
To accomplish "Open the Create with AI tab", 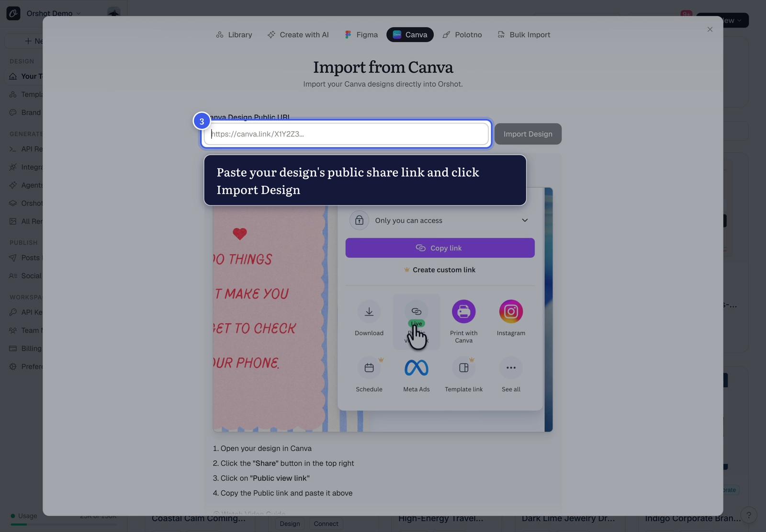I will [x=298, y=34].
